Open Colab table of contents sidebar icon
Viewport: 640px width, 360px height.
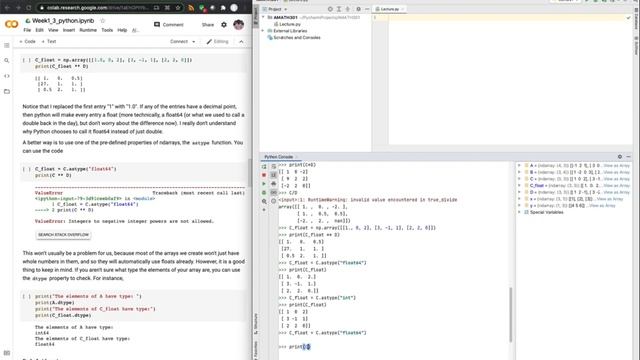[x=7, y=45]
